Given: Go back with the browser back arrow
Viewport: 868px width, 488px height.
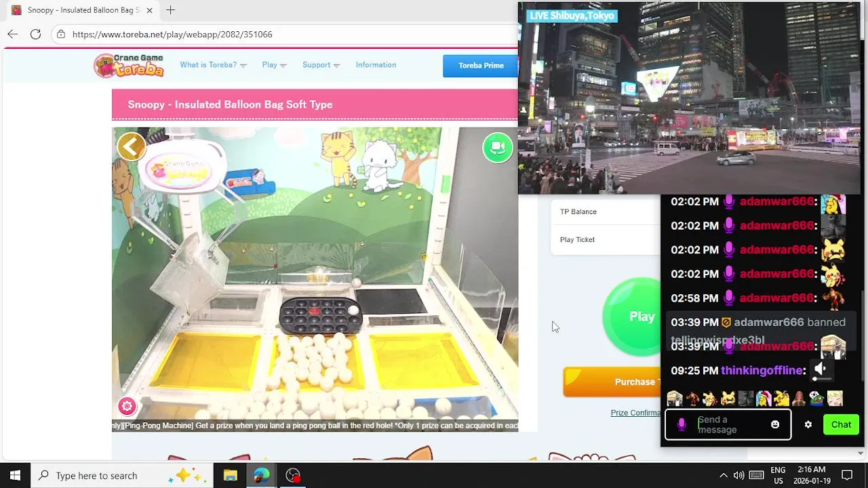Looking at the screenshot, I should coord(13,34).
